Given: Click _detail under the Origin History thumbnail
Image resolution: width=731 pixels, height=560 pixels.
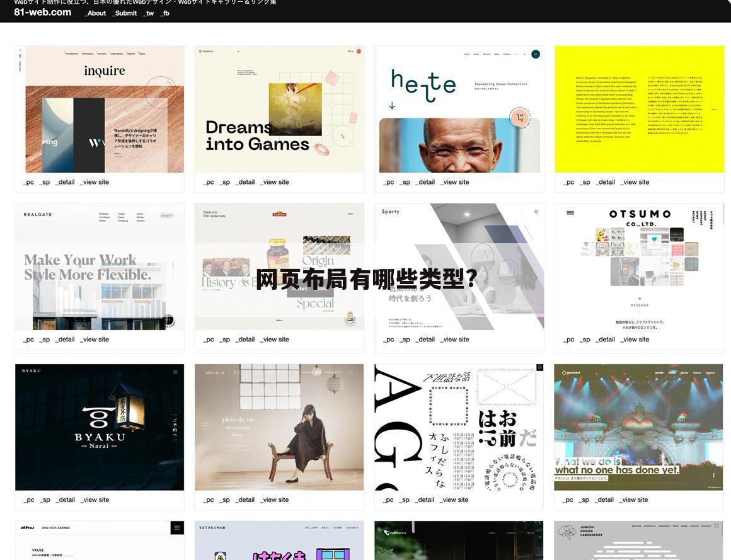Looking at the screenshot, I should coord(245,340).
